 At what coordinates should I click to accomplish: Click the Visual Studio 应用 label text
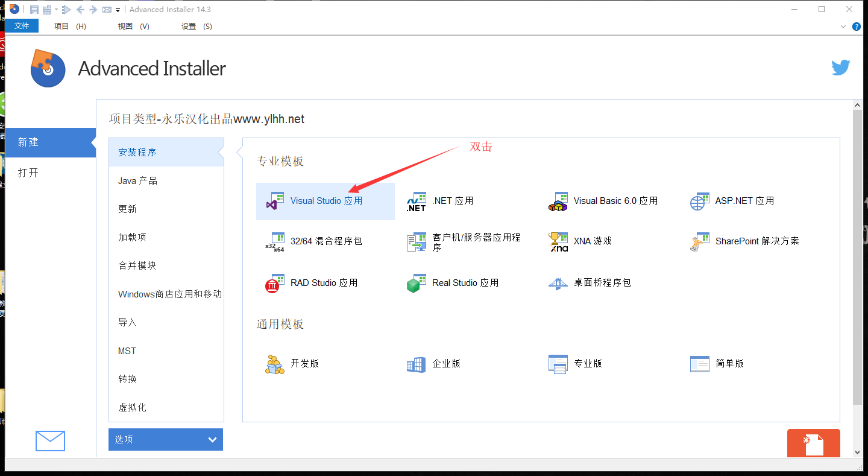pos(327,201)
